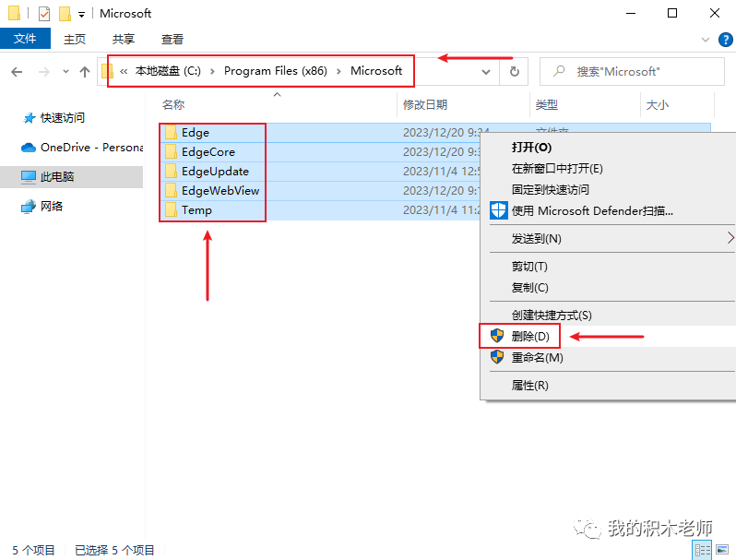Switch to the 共享 tab
Screen dimensions: 736x560
tap(124, 39)
